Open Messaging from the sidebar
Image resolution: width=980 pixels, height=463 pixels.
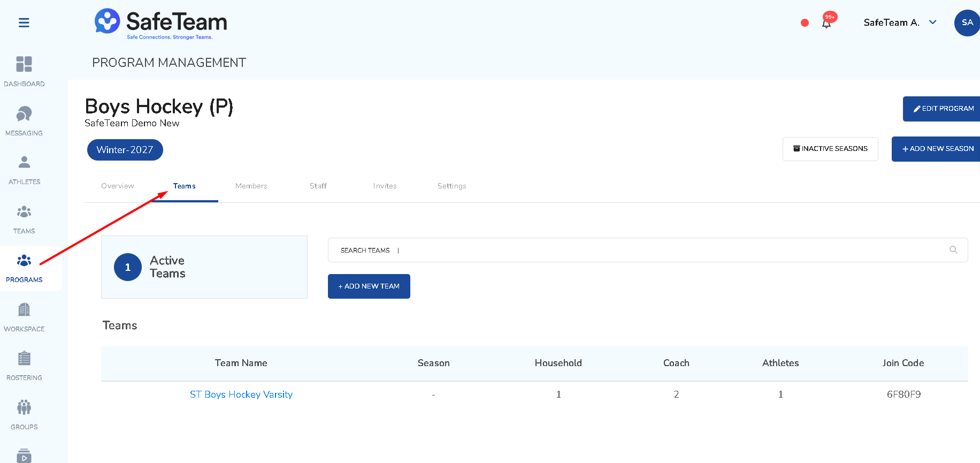(24, 120)
